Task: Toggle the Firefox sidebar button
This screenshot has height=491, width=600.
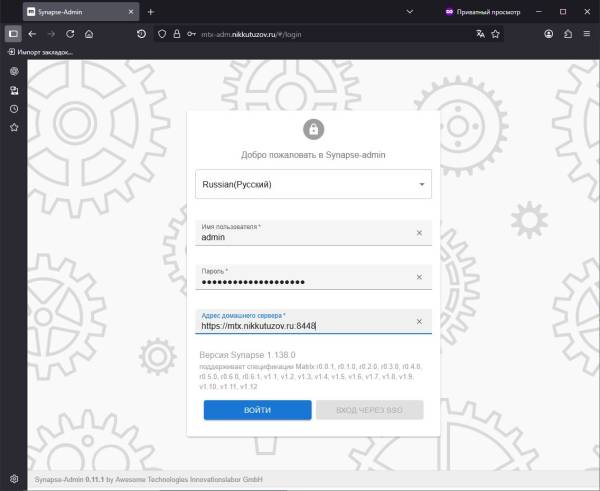Action: (x=13, y=34)
